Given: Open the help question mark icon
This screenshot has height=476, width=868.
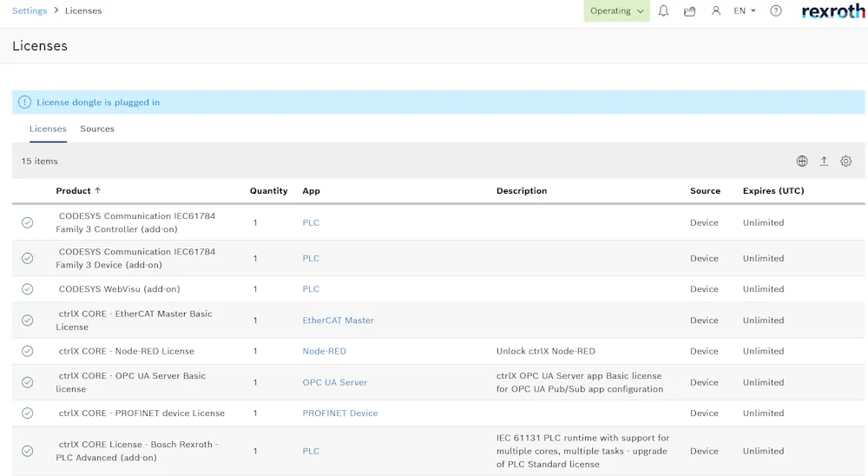Looking at the screenshot, I should (x=776, y=11).
